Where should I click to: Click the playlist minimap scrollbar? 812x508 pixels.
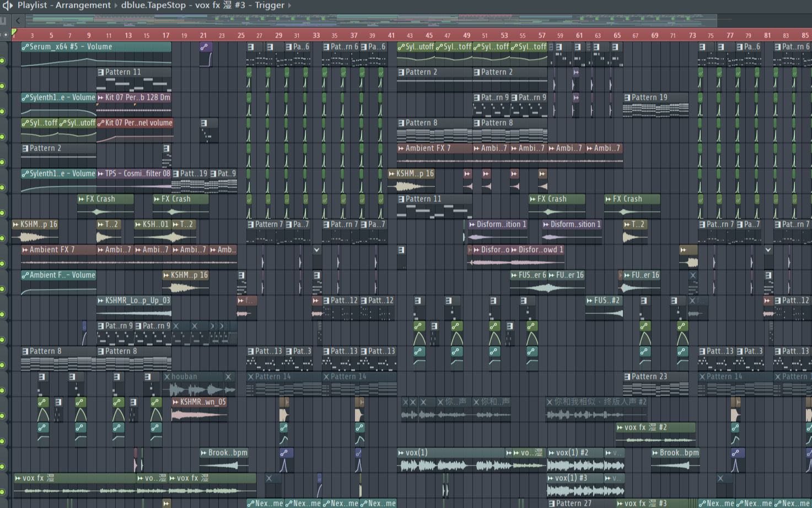point(371,21)
